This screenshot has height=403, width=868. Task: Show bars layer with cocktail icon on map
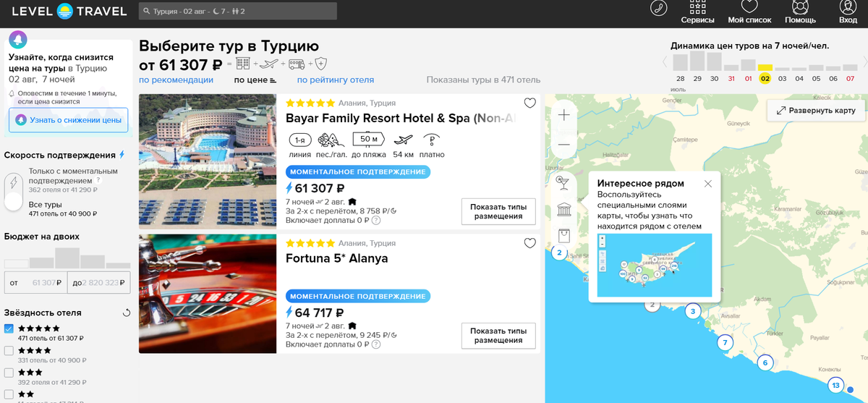[563, 183]
